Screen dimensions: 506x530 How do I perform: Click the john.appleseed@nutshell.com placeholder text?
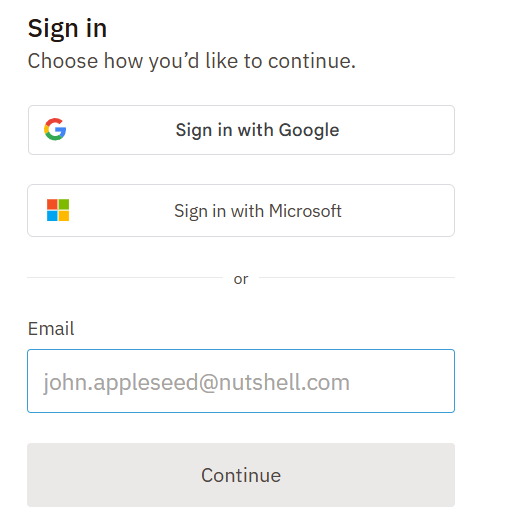(x=196, y=383)
